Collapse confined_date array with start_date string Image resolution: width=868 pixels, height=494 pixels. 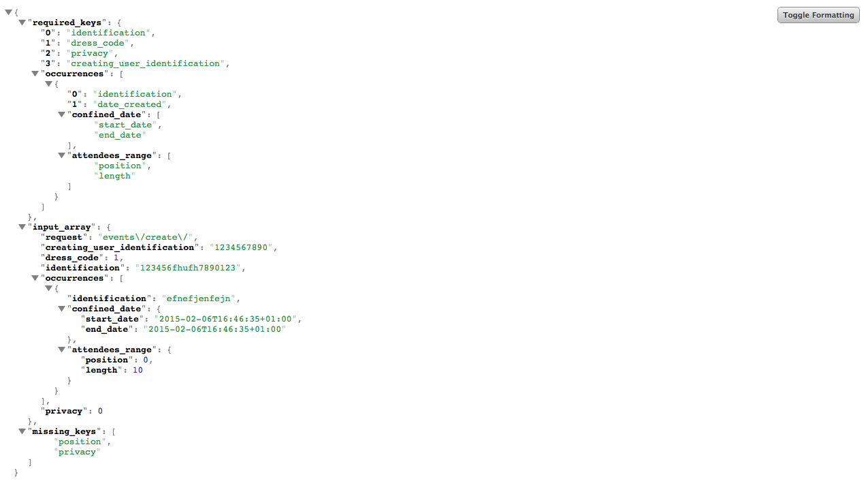point(62,114)
